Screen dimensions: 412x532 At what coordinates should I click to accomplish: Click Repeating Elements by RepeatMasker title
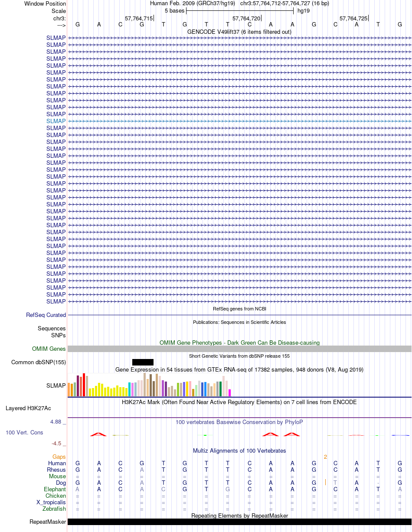[x=239, y=516]
